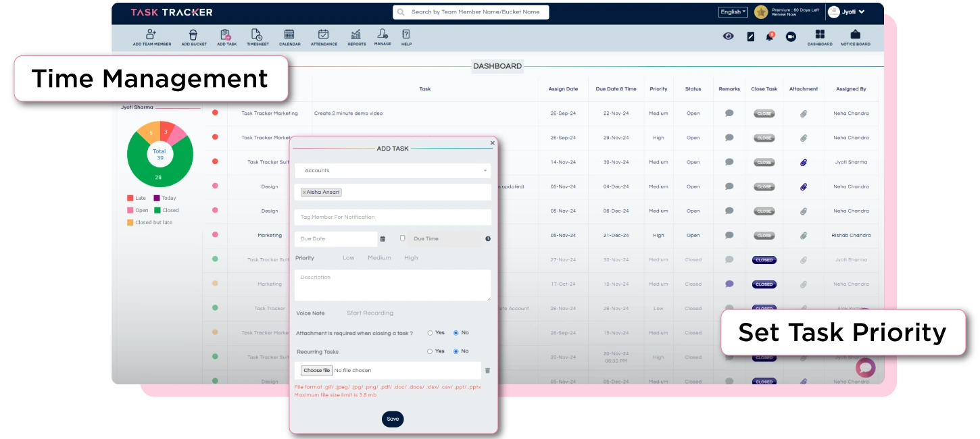Set priority to Medium in Add Task
This screenshot has width=980, height=439.
[379, 258]
